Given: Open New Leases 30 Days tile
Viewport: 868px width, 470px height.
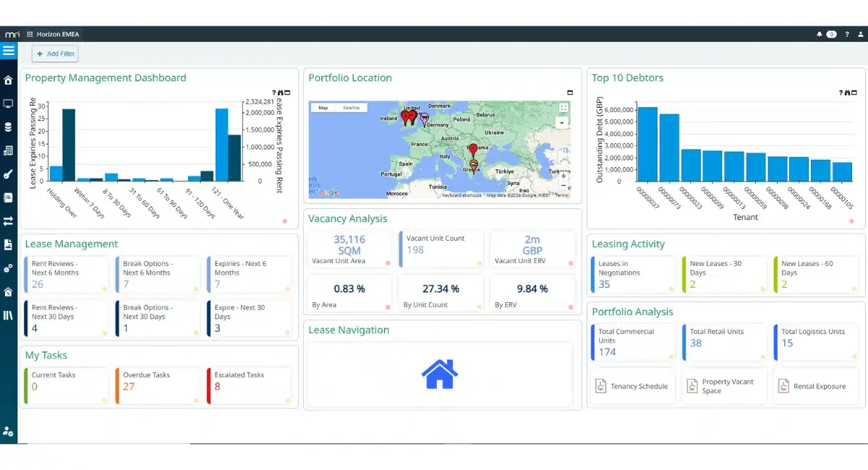Looking at the screenshot, I should (x=725, y=274).
